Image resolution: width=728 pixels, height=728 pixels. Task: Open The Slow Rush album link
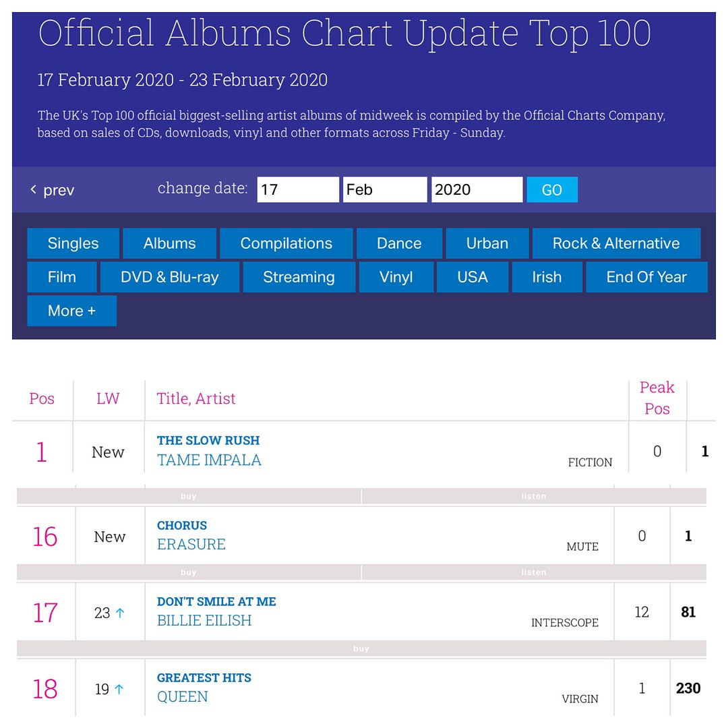pyautogui.click(x=208, y=440)
